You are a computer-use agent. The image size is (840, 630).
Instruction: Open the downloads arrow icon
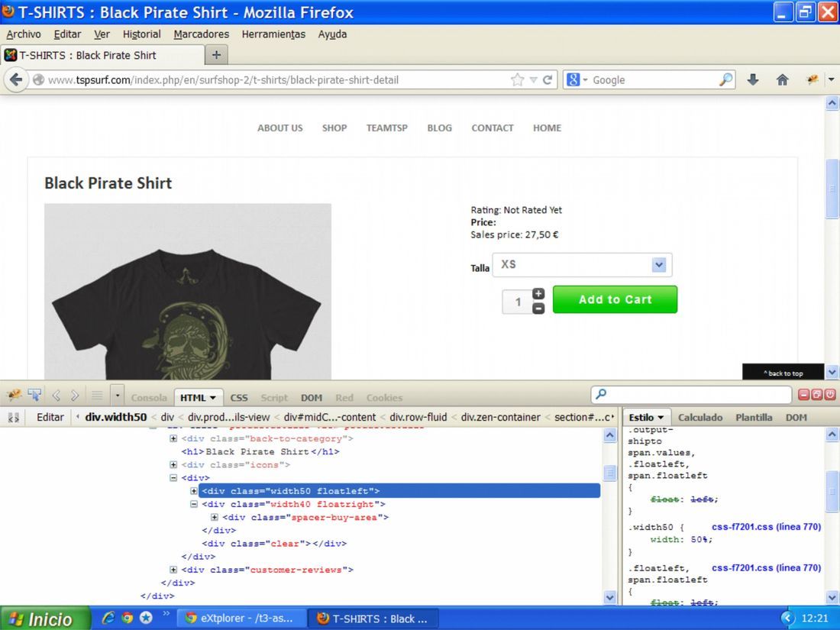pos(753,80)
